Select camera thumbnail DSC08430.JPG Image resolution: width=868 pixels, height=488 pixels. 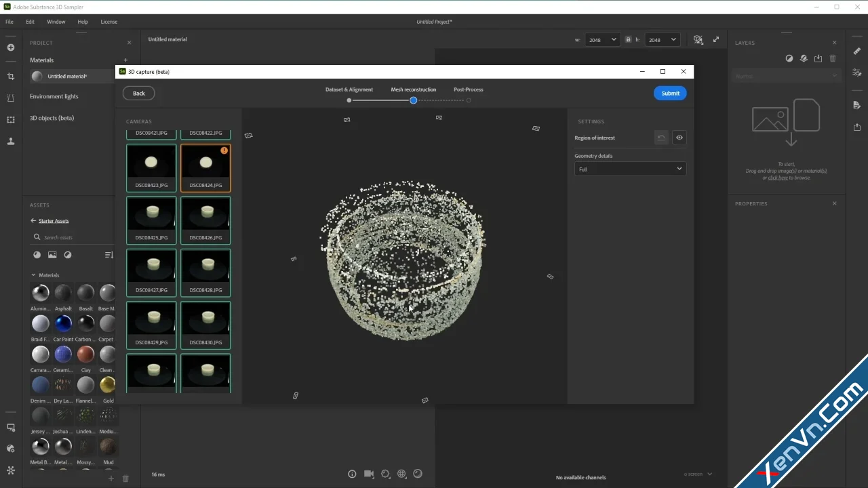click(x=205, y=325)
